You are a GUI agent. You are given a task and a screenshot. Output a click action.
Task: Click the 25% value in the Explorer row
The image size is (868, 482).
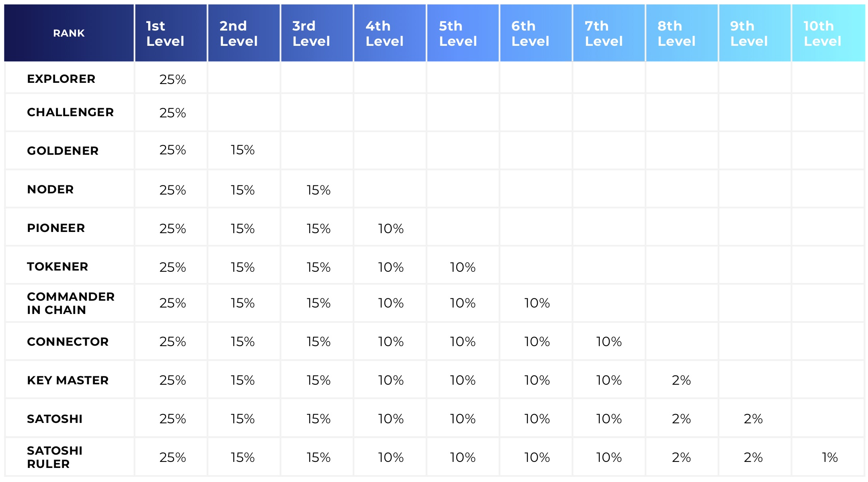point(172,80)
